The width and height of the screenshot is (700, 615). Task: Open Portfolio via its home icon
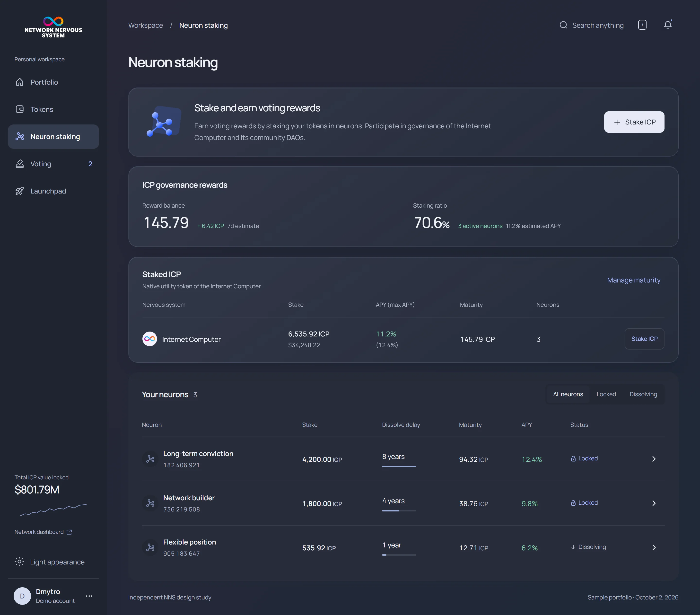[x=19, y=82]
